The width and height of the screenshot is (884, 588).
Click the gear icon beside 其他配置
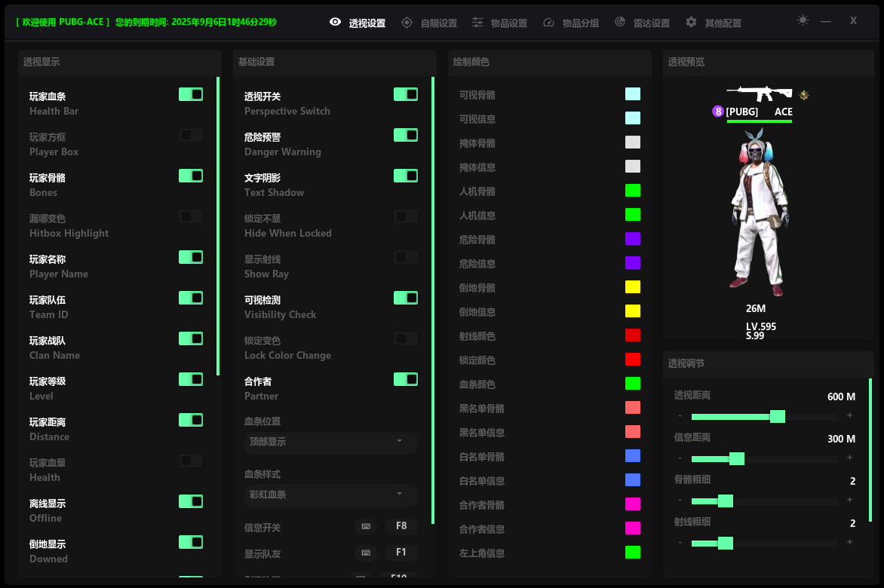click(x=691, y=23)
